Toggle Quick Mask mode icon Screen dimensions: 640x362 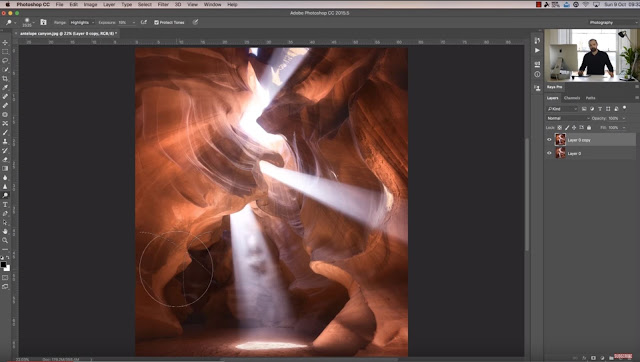5,278
